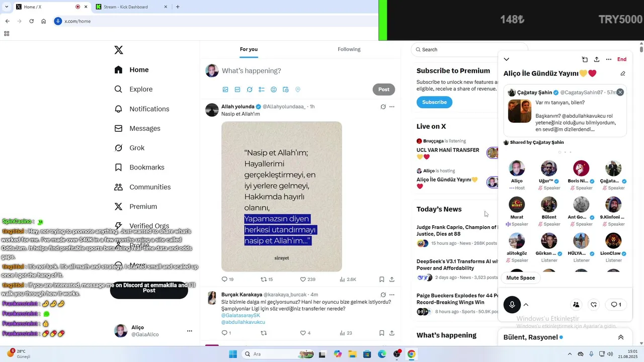This screenshot has height=362, width=644.
Task: Click the X logo in sidebar
Action: coord(119,50)
